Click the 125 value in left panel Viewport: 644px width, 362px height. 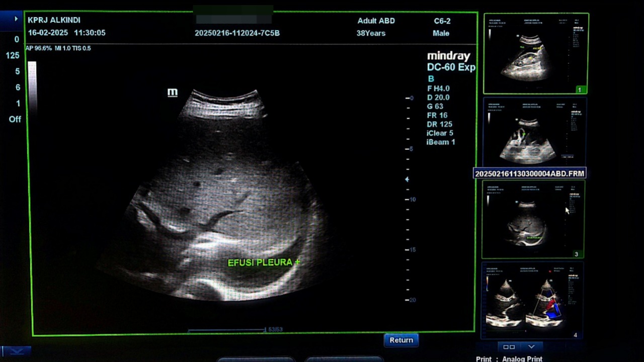[13, 55]
